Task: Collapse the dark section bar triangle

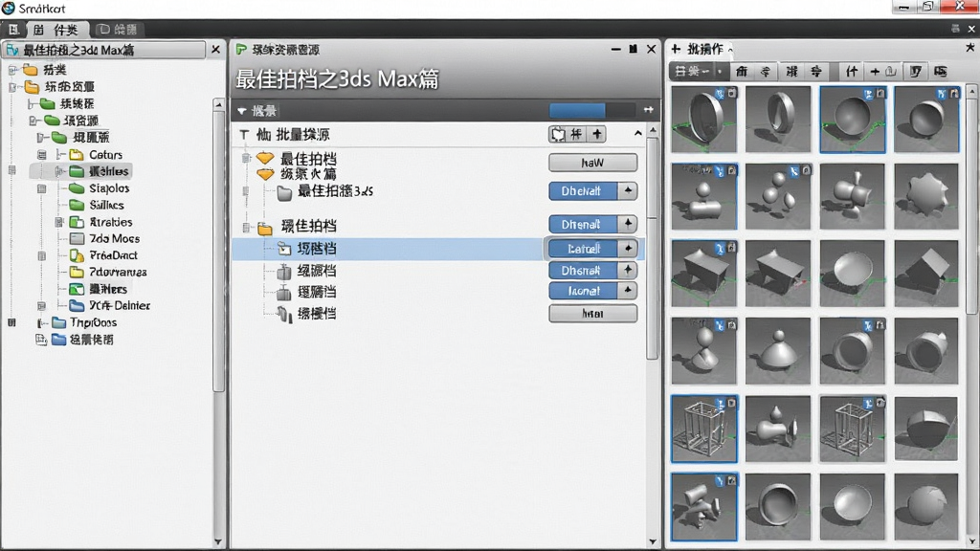Action: point(242,111)
